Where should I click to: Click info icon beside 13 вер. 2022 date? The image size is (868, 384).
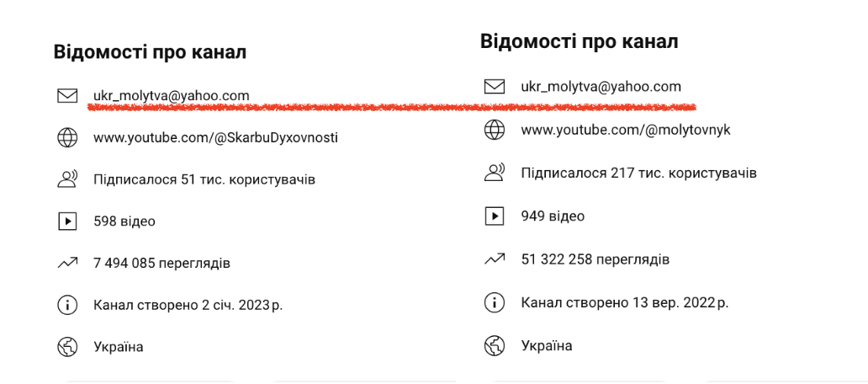[x=495, y=302]
